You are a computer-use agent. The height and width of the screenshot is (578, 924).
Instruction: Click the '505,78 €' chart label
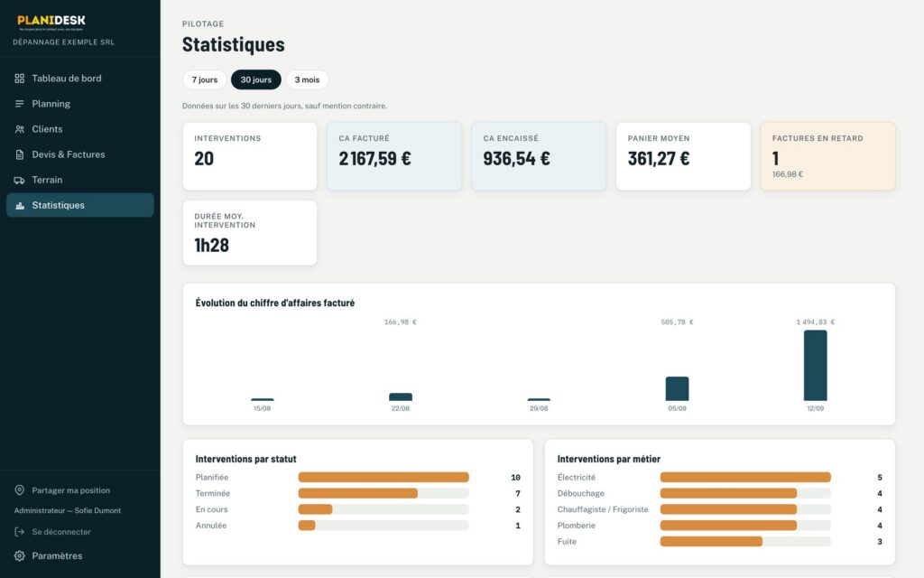click(x=677, y=322)
